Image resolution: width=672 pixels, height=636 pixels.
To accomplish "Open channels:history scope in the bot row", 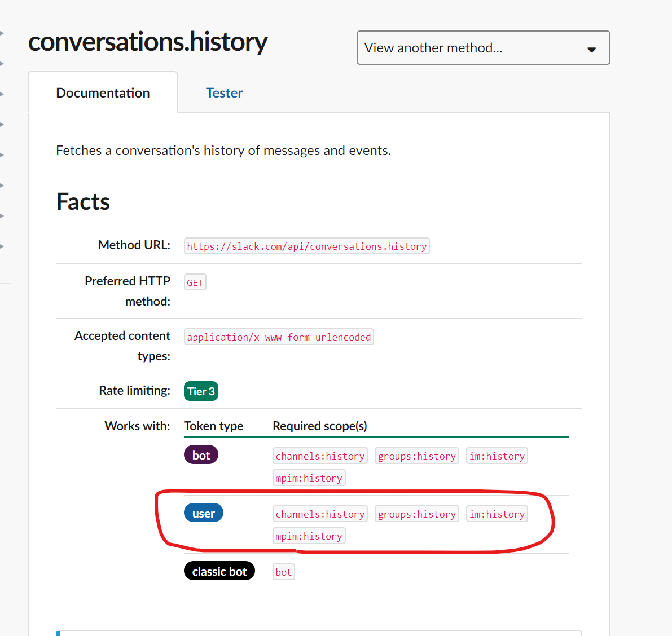I will point(320,456).
